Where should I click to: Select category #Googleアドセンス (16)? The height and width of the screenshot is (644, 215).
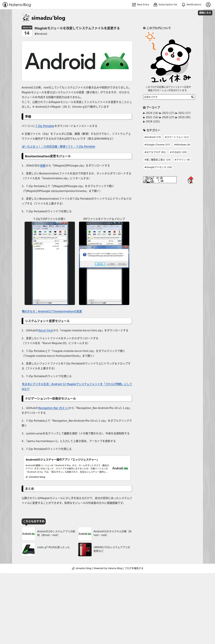(x=158, y=167)
